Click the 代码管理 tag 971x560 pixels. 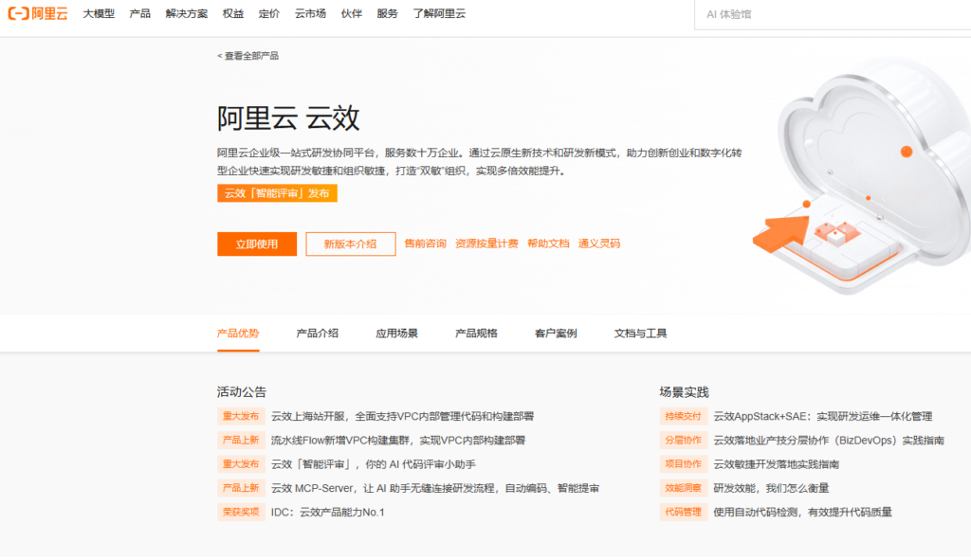click(x=684, y=512)
